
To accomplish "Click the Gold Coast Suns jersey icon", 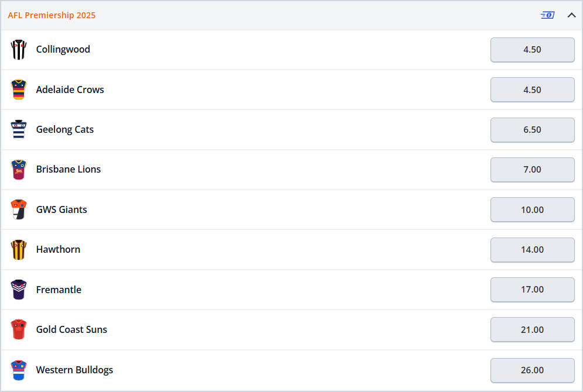I will 19,329.
